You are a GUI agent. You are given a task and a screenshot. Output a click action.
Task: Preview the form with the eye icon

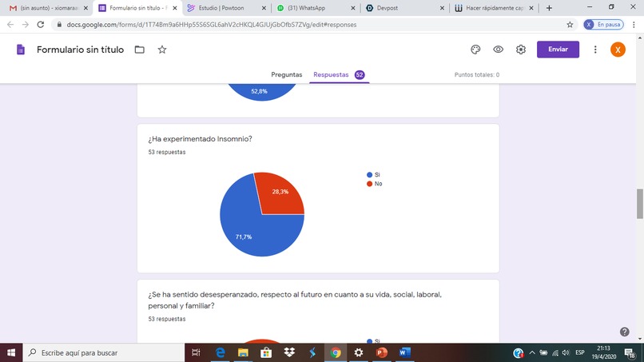[499, 50]
